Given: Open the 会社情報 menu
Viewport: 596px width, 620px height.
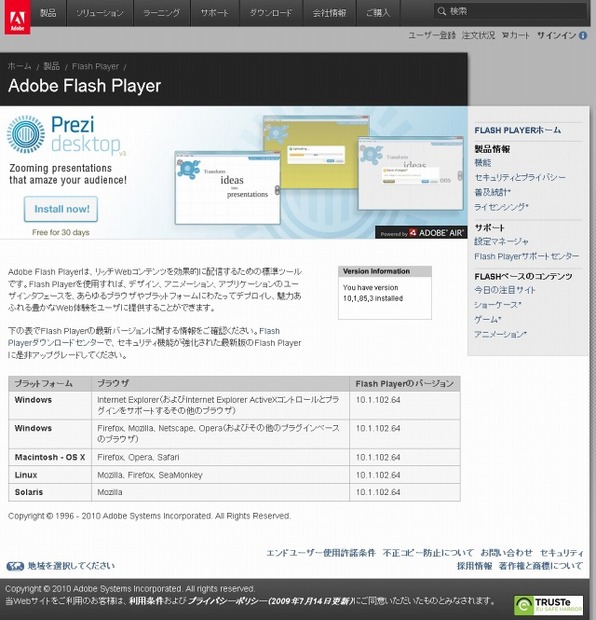Looking at the screenshot, I should click(x=329, y=13).
